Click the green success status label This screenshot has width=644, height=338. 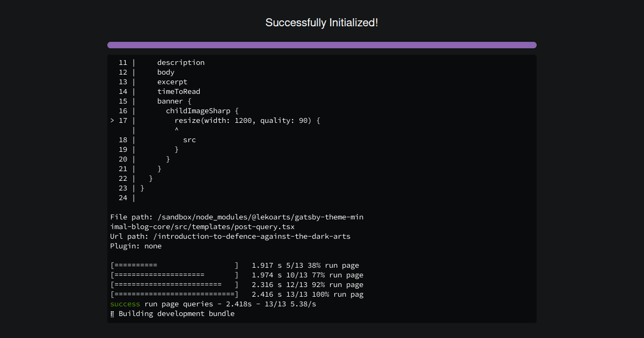125,304
